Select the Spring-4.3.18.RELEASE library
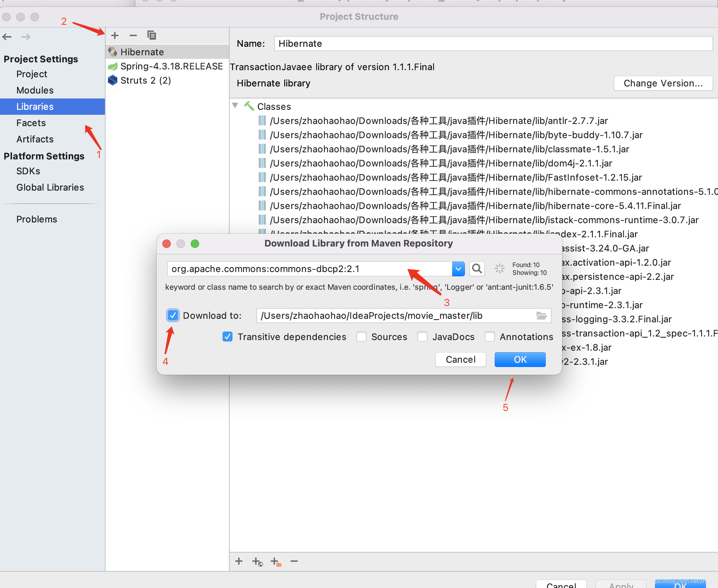 click(171, 66)
